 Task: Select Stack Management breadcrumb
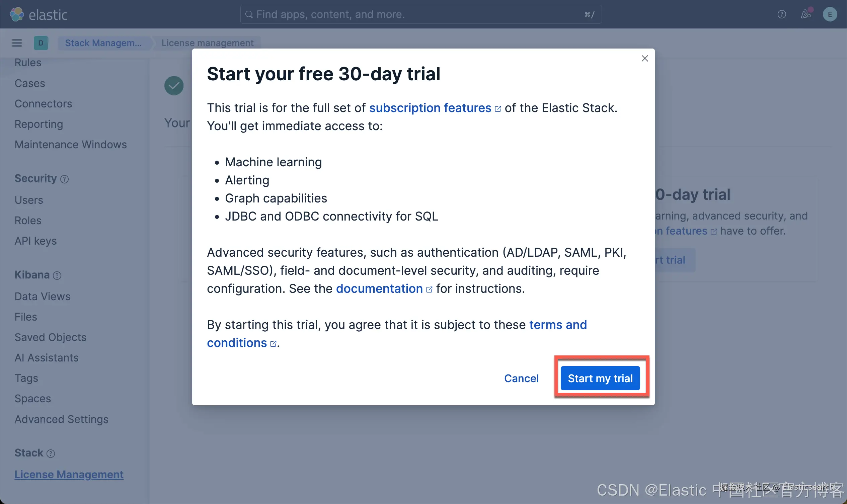coord(103,43)
